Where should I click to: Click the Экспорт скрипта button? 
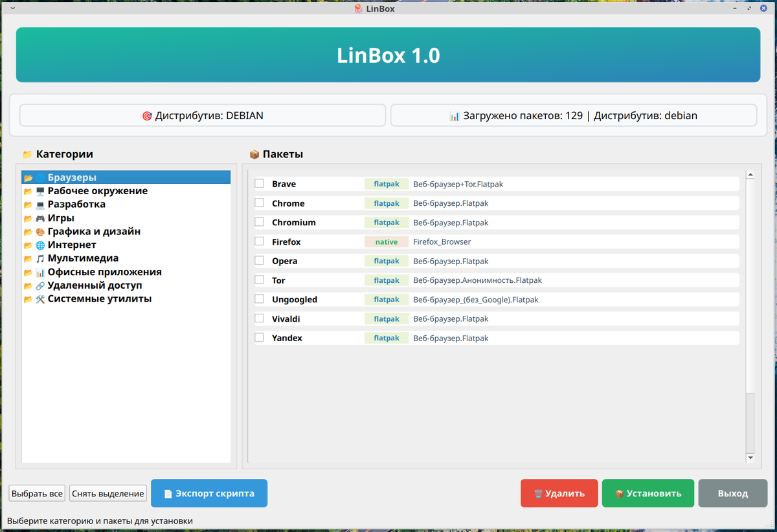click(209, 493)
